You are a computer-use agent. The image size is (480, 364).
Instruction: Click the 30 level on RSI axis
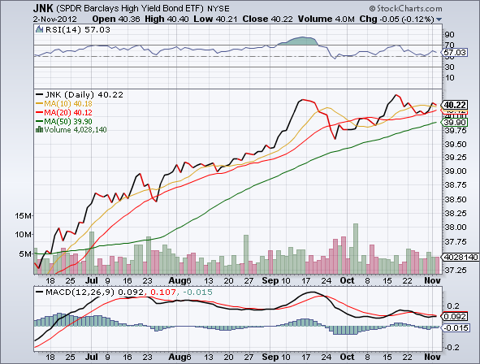(x=449, y=67)
